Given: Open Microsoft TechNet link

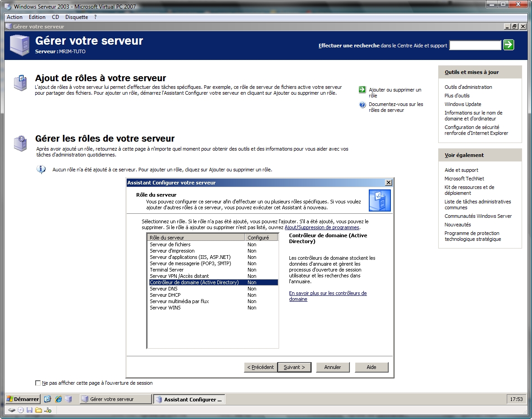Looking at the screenshot, I should [464, 179].
